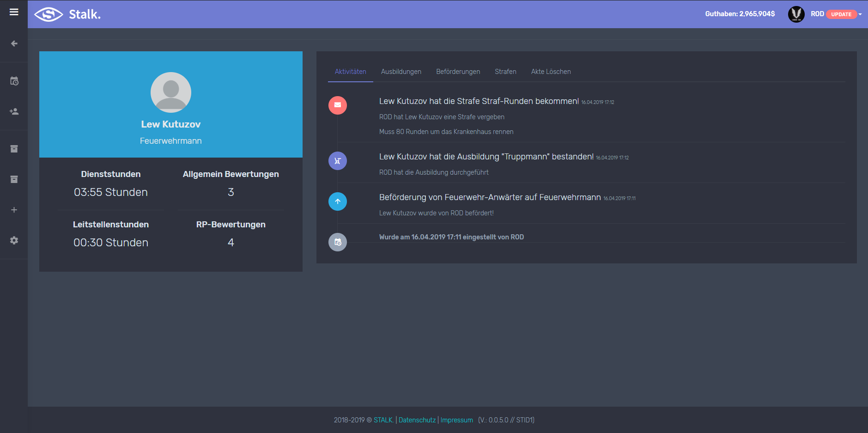Open the lower archive box sidebar icon
Viewport: 868px width, 433px height.
(x=14, y=179)
